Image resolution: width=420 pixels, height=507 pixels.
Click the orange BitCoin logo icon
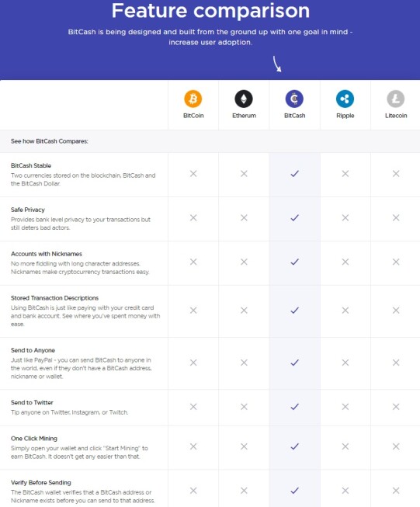pos(193,99)
